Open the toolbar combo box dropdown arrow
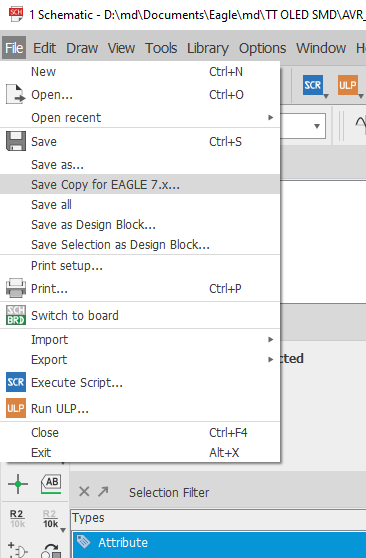 tap(317, 126)
